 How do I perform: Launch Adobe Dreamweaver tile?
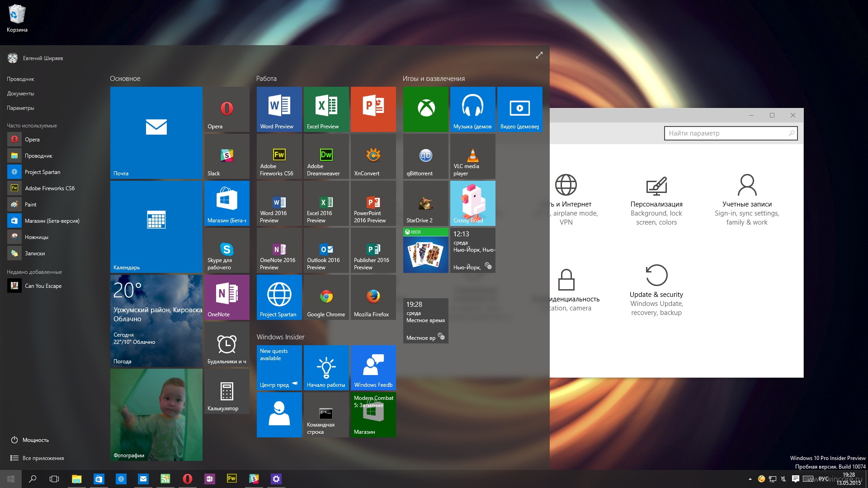326,156
